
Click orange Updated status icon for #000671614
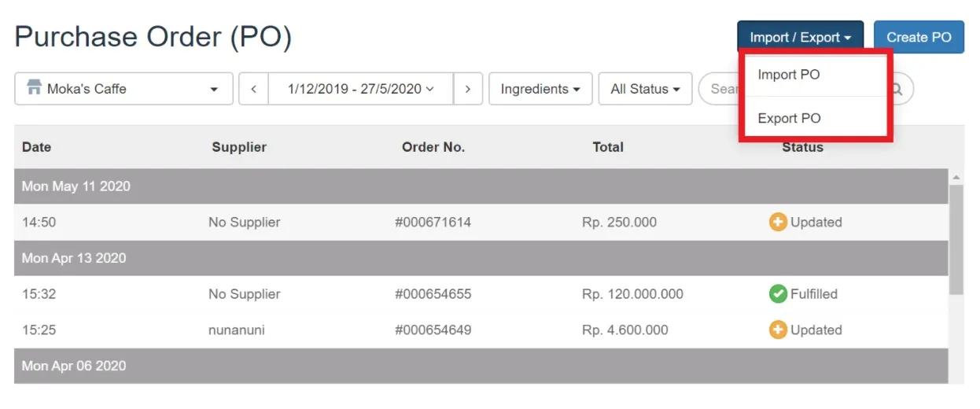click(778, 222)
